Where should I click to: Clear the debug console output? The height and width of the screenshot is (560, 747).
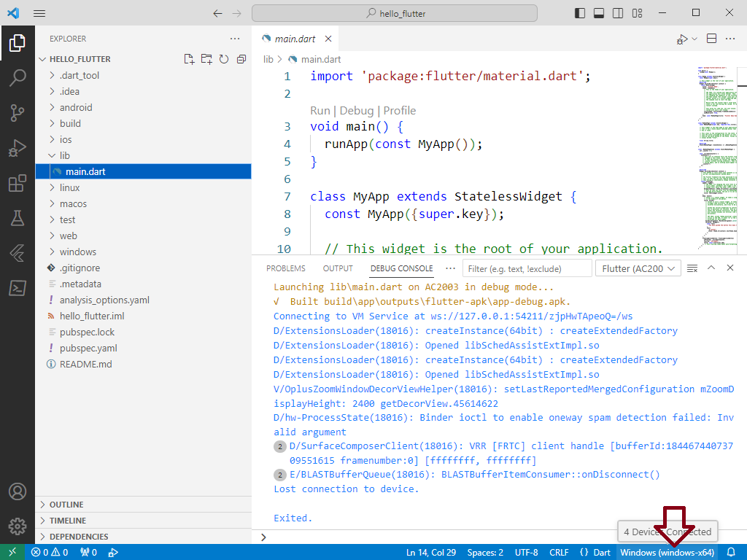point(692,268)
